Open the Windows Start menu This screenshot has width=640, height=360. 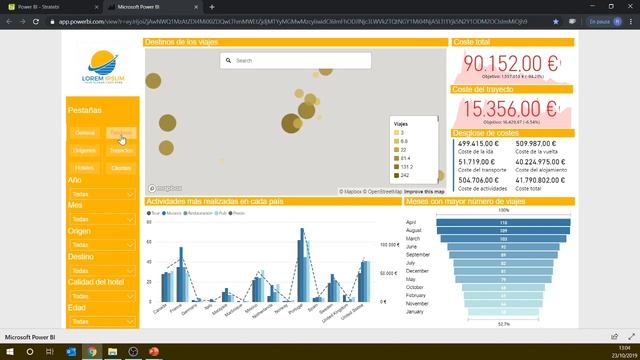(x=10, y=351)
